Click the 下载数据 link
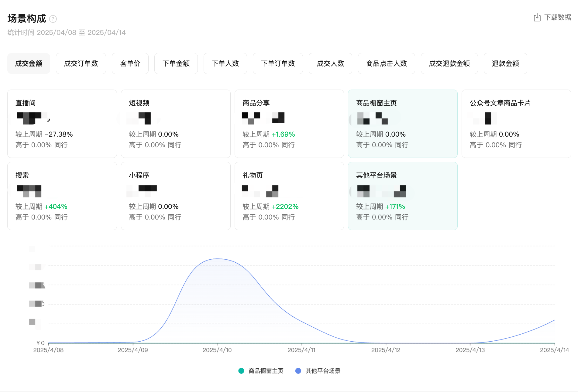 tap(557, 18)
